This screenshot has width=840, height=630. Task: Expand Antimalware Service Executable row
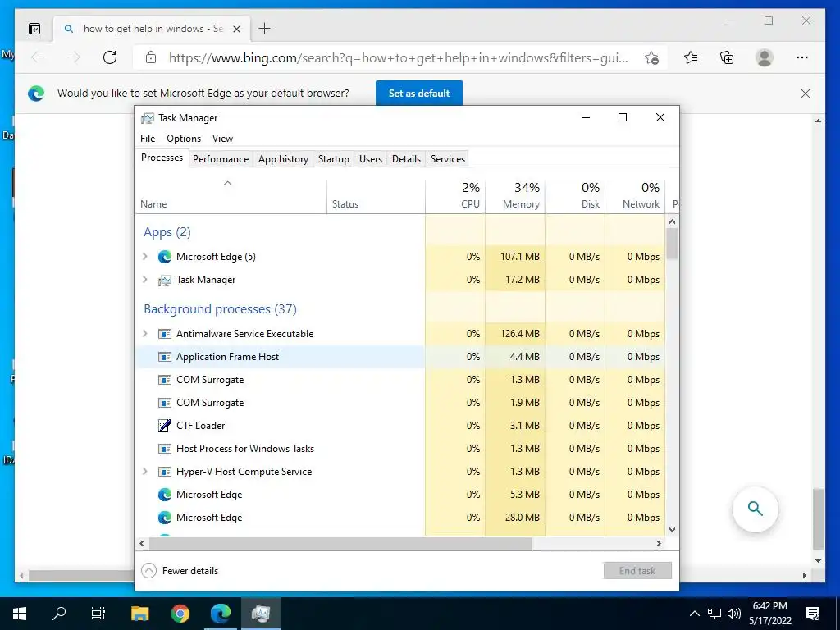pos(144,334)
